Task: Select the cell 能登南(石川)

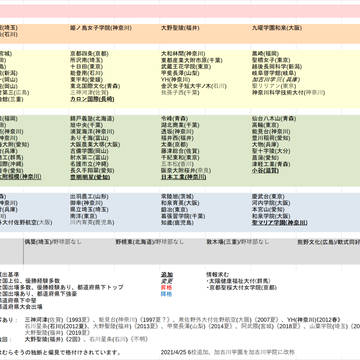Action: [x=86, y=73]
